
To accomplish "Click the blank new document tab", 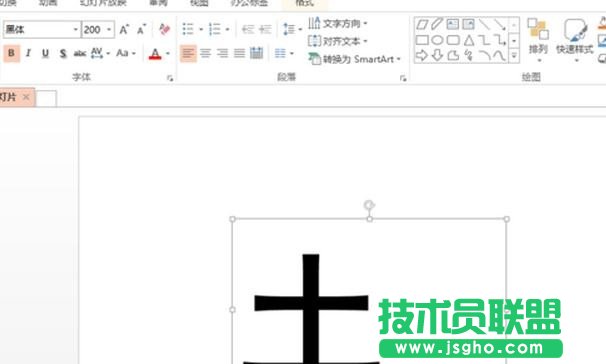I will point(46,98).
